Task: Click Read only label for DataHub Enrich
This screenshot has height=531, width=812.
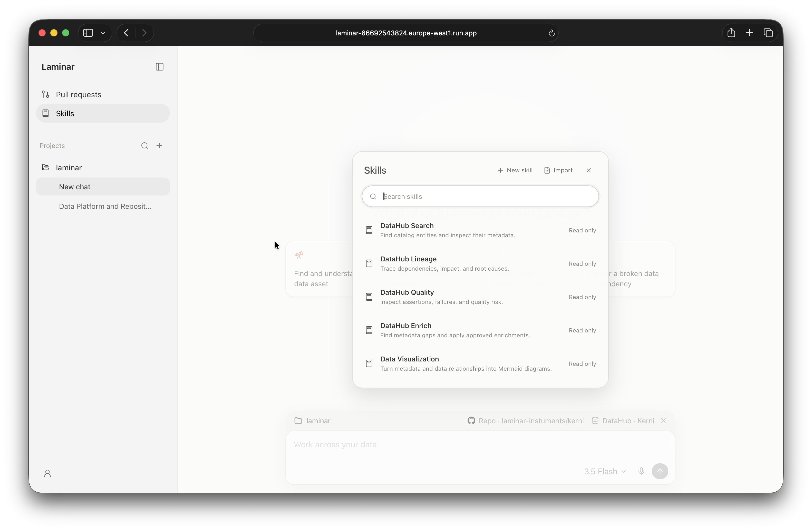Action: (582, 330)
